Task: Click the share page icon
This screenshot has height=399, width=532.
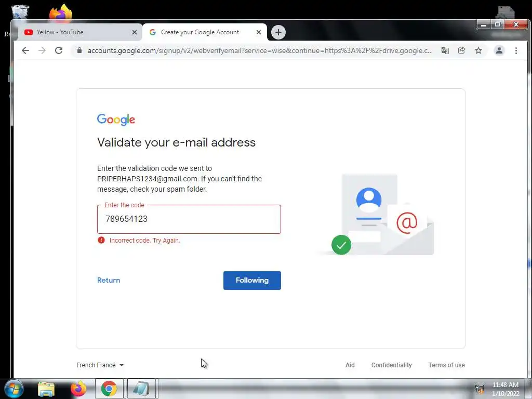Action: click(x=462, y=50)
